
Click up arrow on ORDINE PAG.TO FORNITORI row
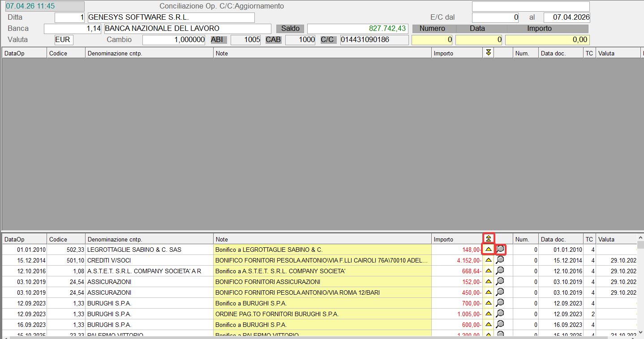(x=488, y=314)
